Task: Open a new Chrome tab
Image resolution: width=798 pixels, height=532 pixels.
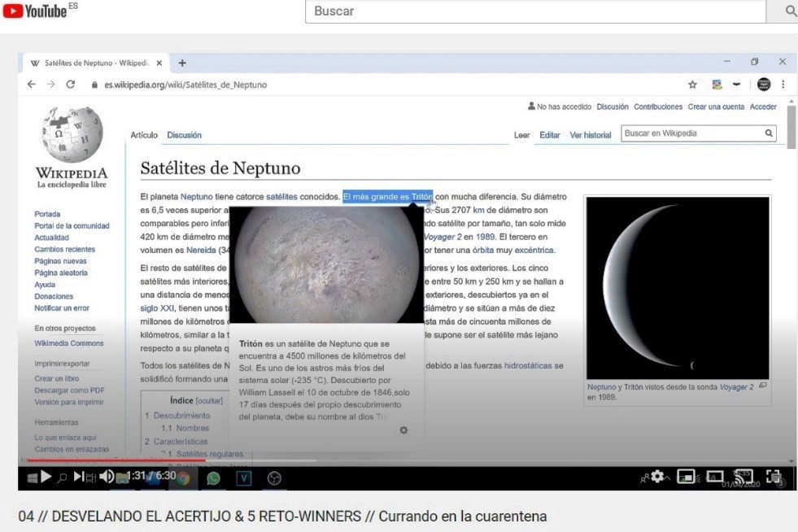Action: pos(182,63)
